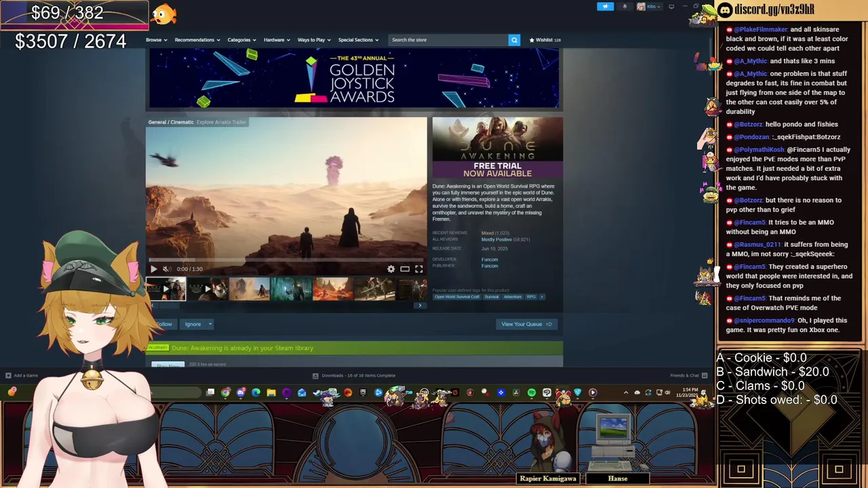The width and height of the screenshot is (868, 488).
Task: Open the Dune Awakening free trial image
Action: pos(497,148)
